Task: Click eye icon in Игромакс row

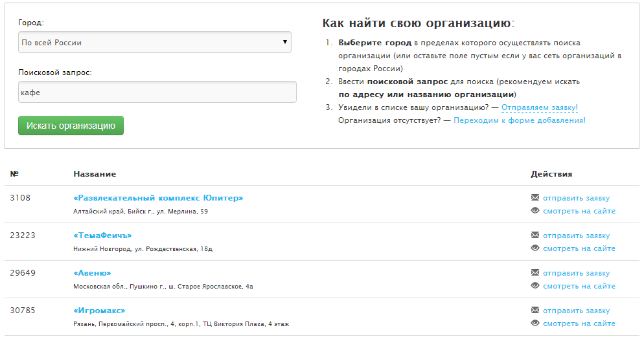Action: point(535,323)
